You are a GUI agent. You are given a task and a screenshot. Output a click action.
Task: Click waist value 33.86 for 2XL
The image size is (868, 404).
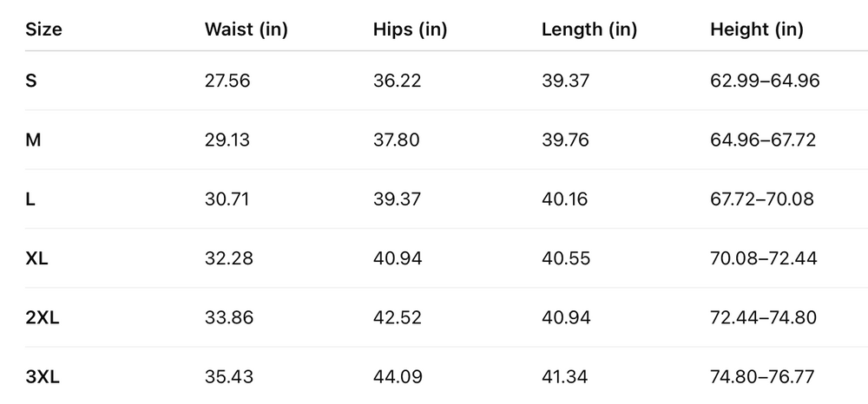pos(229,317)
